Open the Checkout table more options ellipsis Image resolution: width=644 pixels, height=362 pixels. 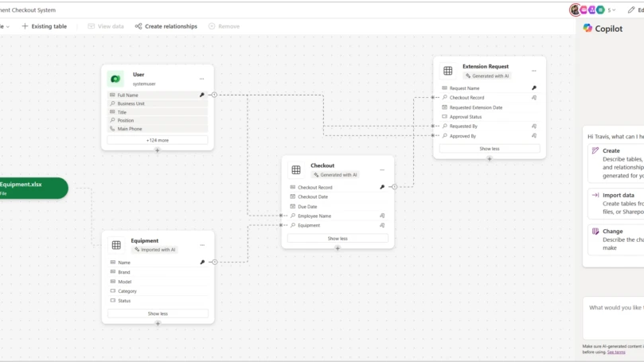382,169
